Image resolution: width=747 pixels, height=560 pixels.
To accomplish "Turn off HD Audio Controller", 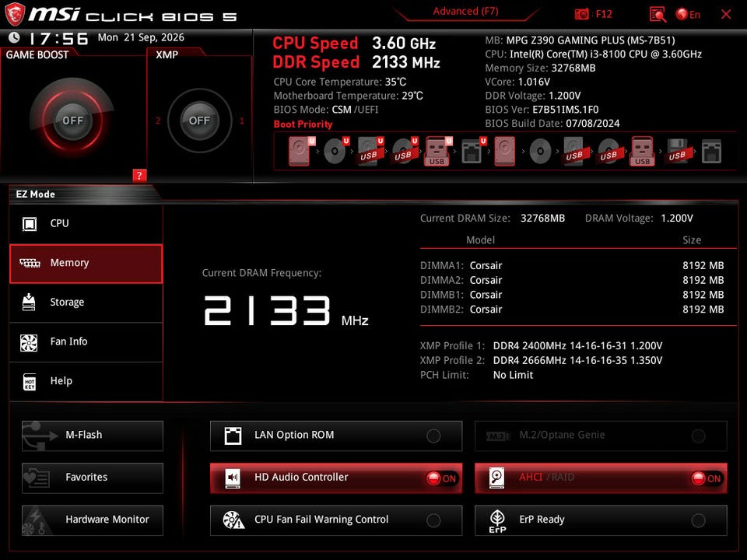I will [x=336, y=478].
